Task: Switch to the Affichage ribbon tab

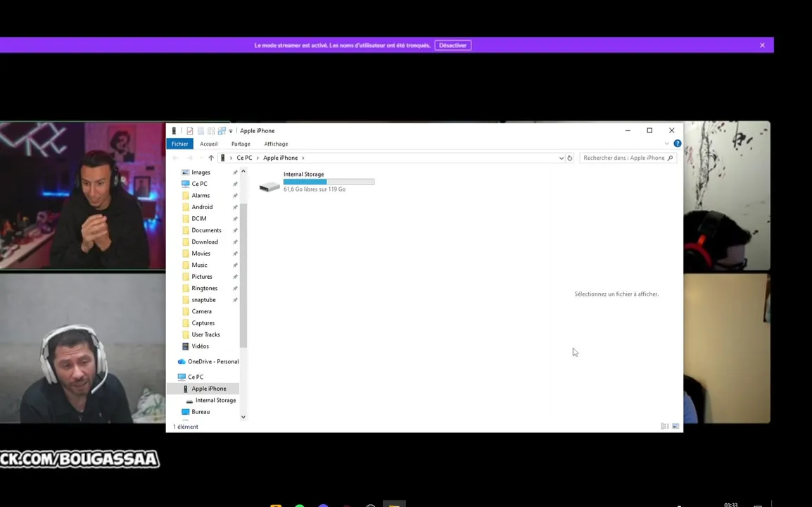Action: pyautogui.click(x=276, y=144)
